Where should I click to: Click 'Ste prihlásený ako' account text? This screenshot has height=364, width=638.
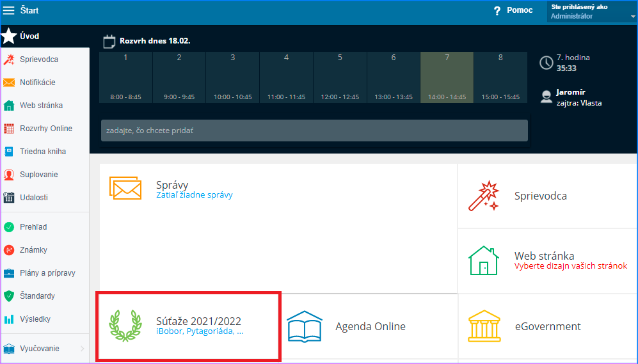click(x=579, y=7)
